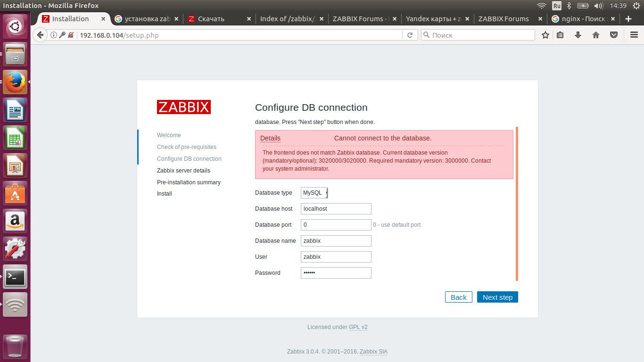Viewport: 644px width, 362px height.
Task: Open the Files manager in the launcher
Action: tap(15, 54)
